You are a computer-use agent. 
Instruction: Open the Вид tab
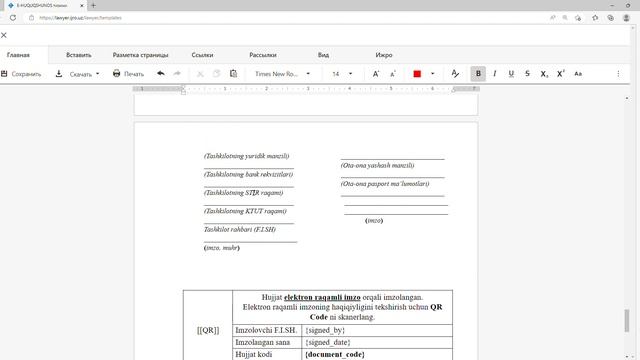click(323, 55)
